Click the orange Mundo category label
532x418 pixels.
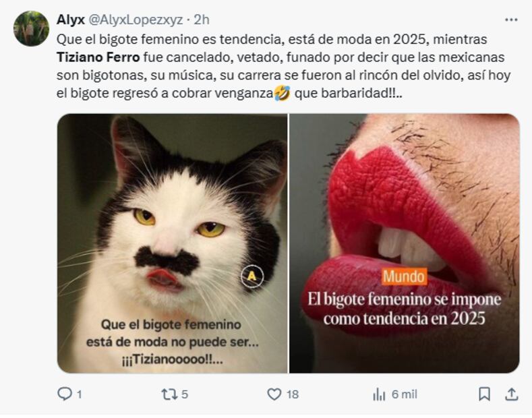coord(404,277)
